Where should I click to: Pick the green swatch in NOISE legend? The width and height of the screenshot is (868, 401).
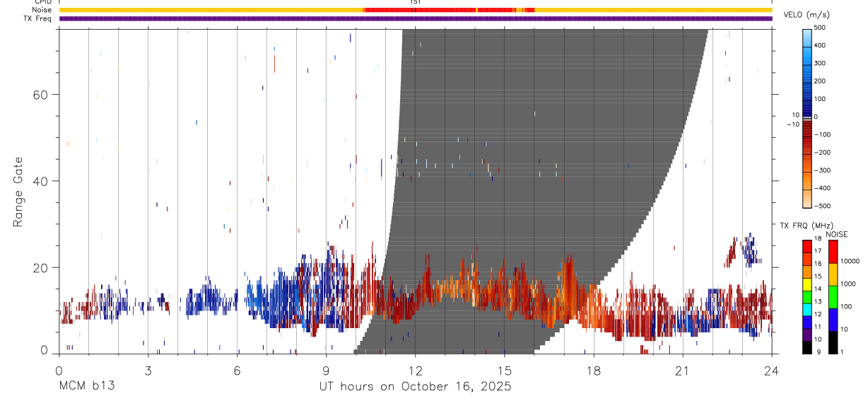point(833,296)
